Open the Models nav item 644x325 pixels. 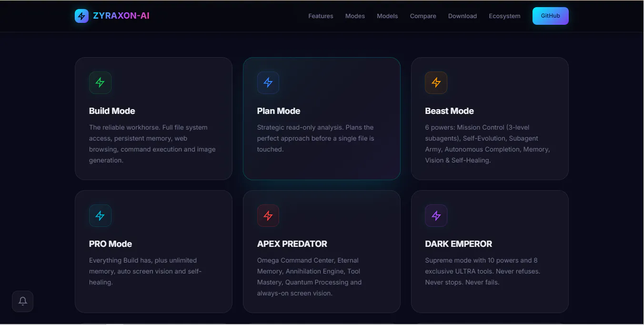(387, 16)
